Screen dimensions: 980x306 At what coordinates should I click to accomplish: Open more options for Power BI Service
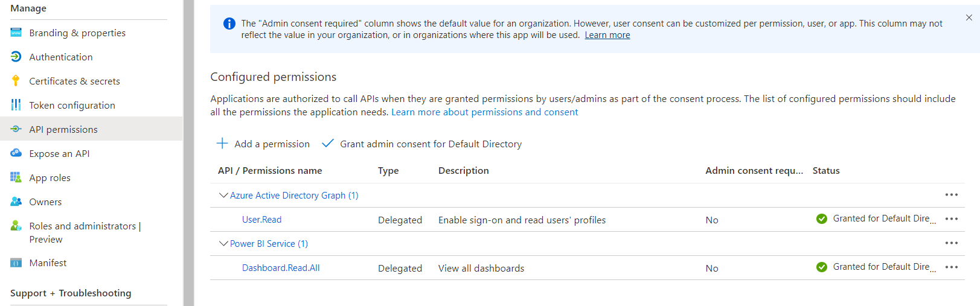coord(952,243)
